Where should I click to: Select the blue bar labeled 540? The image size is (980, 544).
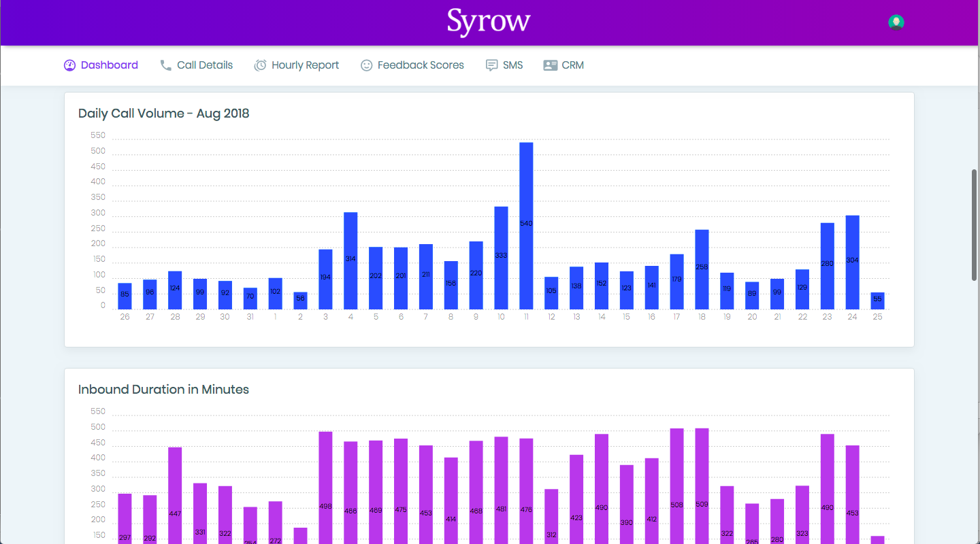pos(526,226)
